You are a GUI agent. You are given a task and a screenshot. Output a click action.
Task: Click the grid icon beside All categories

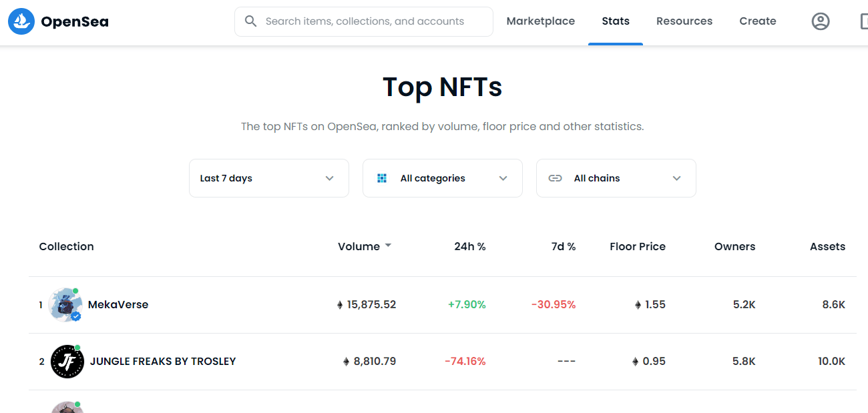[x=382, y=178]
